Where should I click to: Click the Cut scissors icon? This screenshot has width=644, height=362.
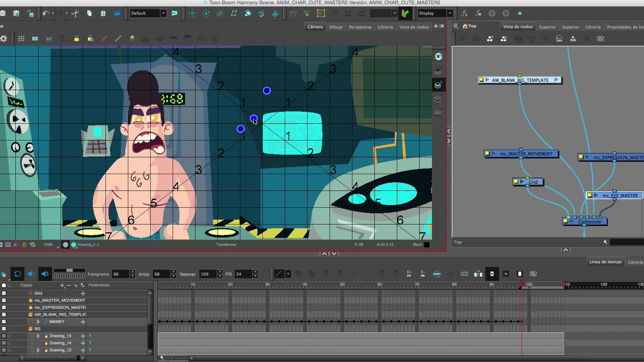(x=75, y=13)
